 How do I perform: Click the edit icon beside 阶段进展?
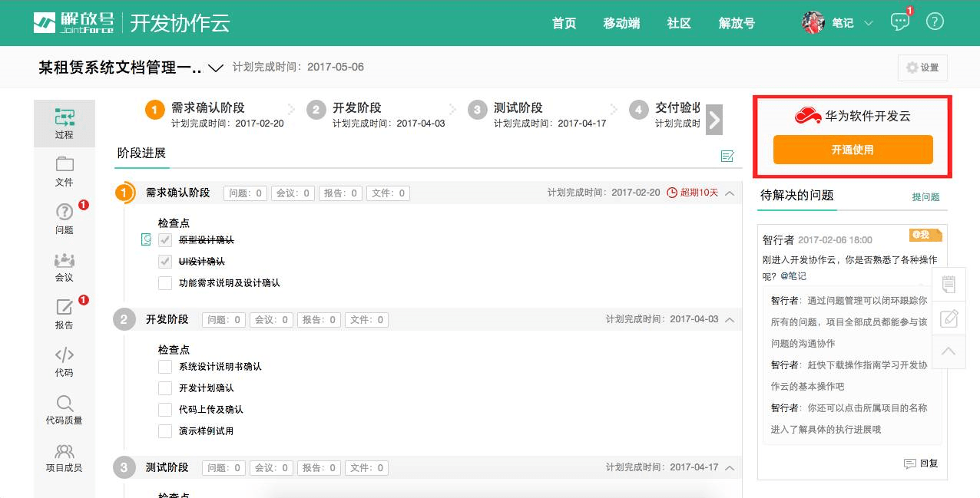click(x=727, y=156)
